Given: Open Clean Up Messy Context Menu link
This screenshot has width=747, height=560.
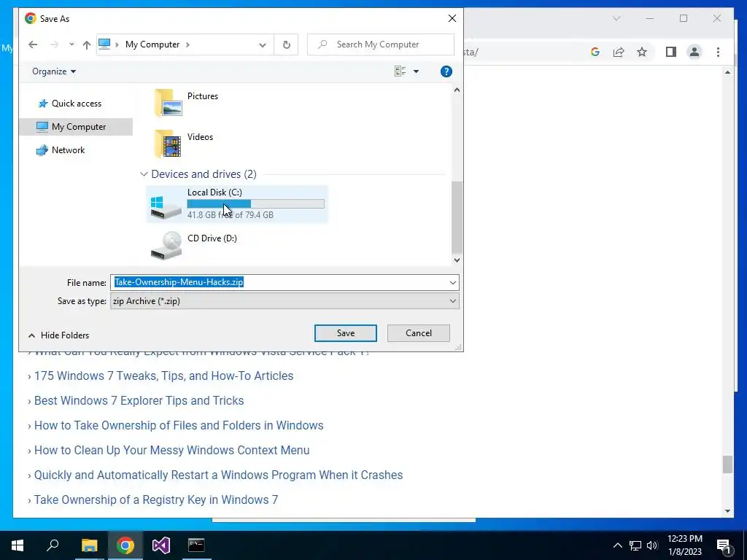Looking at the screenshot, I should coord(171,450).
